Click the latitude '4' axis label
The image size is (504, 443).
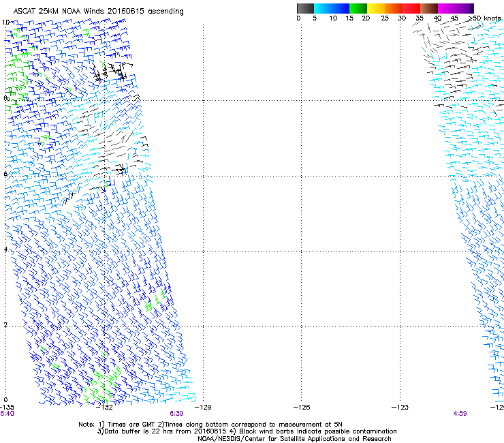5,249
